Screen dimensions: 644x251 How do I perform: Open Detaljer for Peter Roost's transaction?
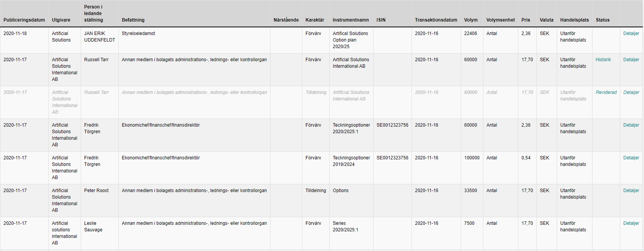(631, 191)
